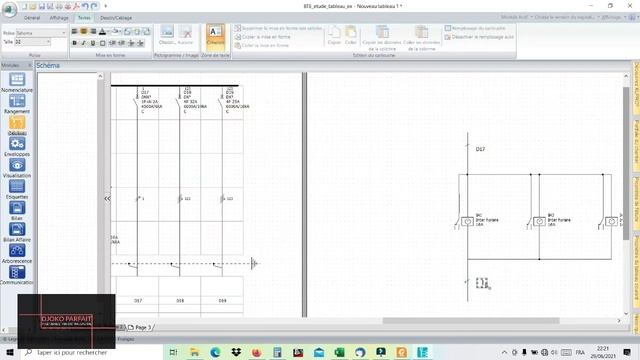Click the schema horizontal scrollbar thumb

471,321
